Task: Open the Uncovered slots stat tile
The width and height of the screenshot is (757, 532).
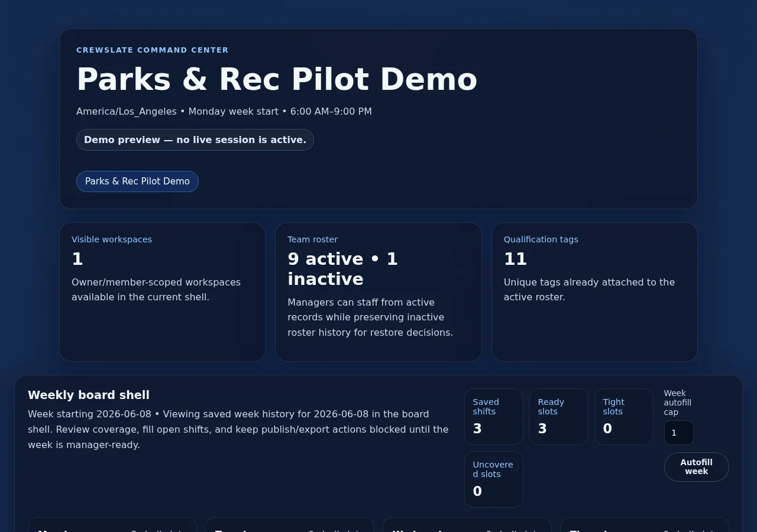Action: [x=494, y=479]
